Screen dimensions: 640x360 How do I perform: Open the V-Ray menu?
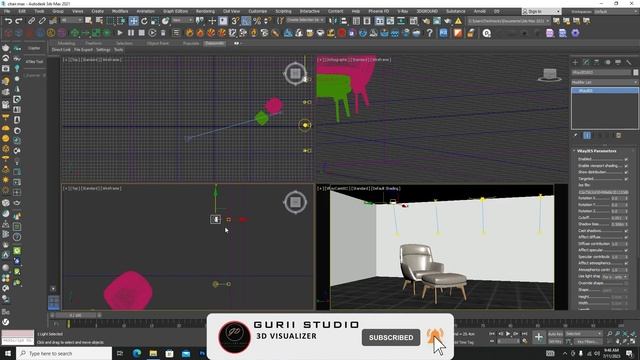[402, 11]
